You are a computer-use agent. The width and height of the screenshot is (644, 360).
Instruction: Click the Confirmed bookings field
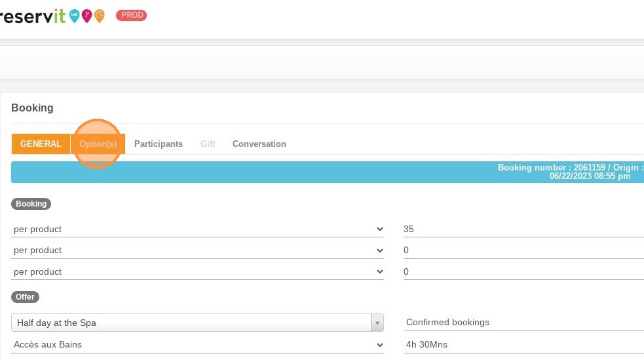click(523, 322)
